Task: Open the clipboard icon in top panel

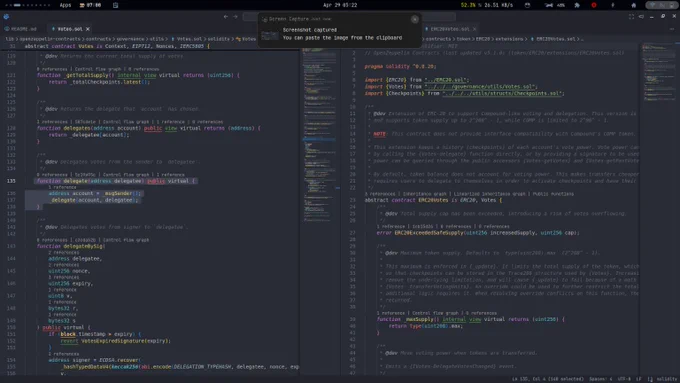Action: (115, 5)
